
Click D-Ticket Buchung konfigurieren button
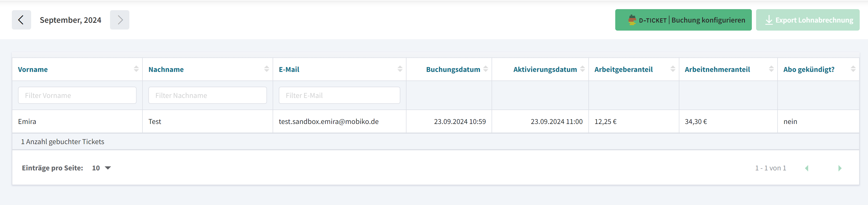pos(683,20)
